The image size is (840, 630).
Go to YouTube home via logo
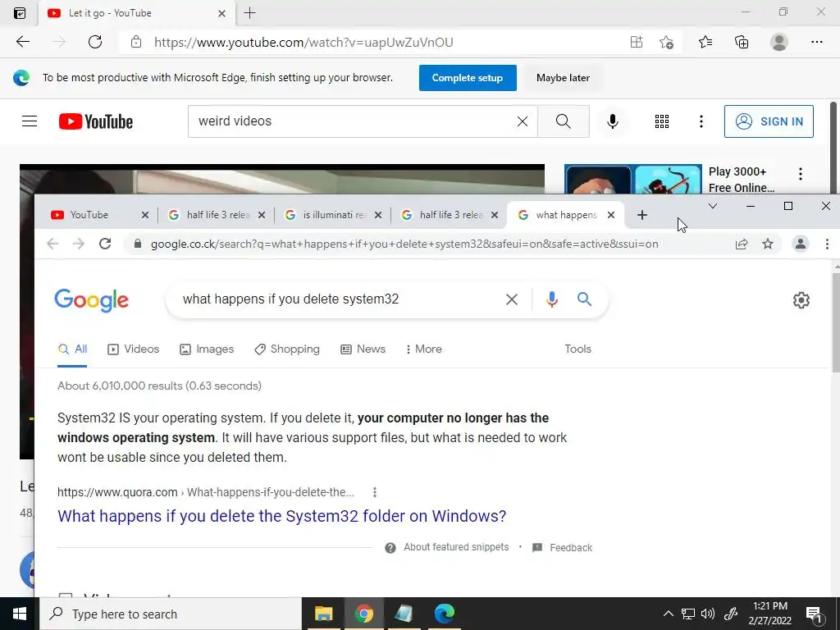click(96, 121)
